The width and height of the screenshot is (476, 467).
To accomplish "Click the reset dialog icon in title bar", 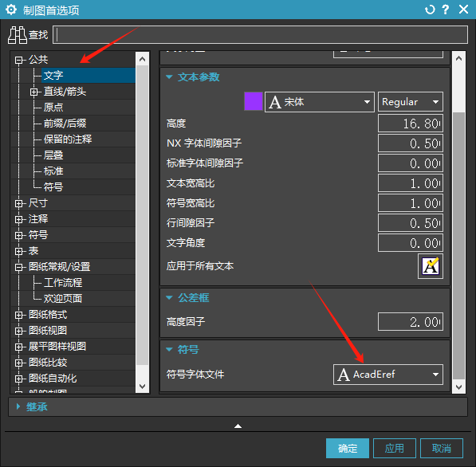I will point(430,10).
